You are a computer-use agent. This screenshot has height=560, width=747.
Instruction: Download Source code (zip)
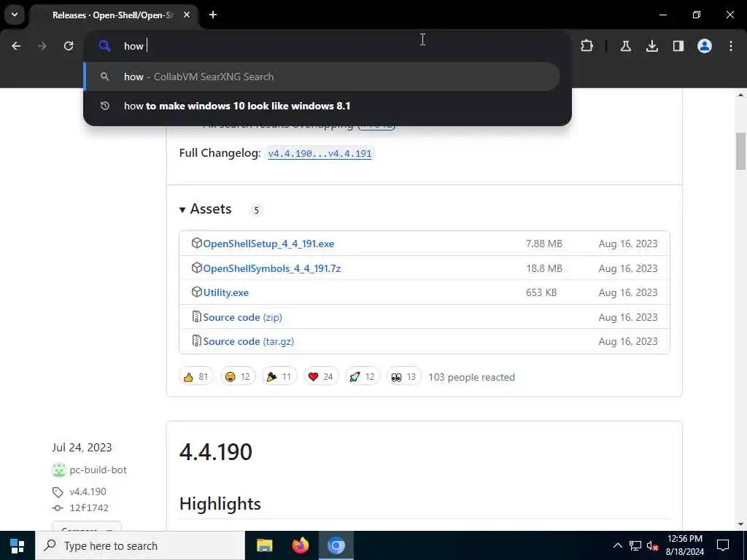pyautogui.click(x=242, y=317)
